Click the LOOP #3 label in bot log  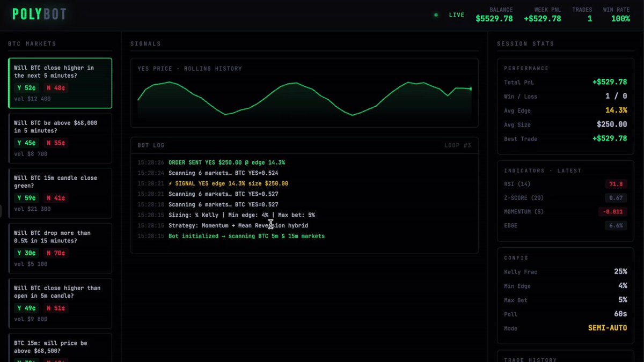point(460,145)
